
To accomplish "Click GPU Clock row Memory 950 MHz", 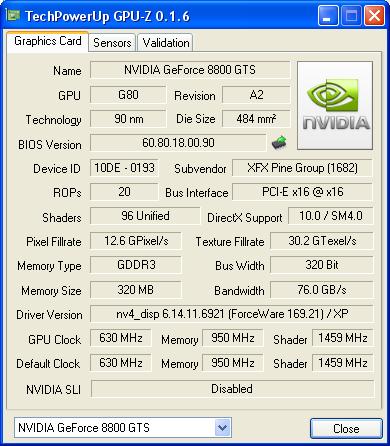I will pyautogui.click(x=233, y=338).
